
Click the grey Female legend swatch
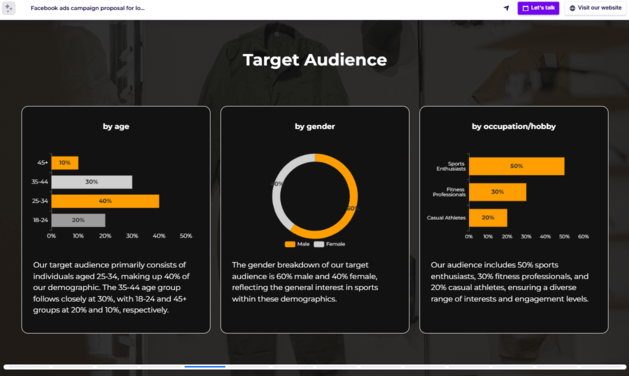point(319,244)
